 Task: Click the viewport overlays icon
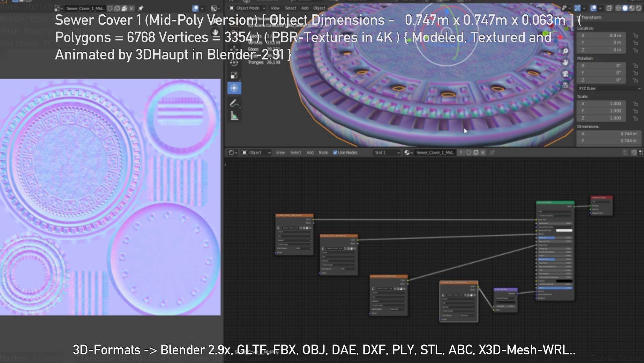tap(594, 8)
